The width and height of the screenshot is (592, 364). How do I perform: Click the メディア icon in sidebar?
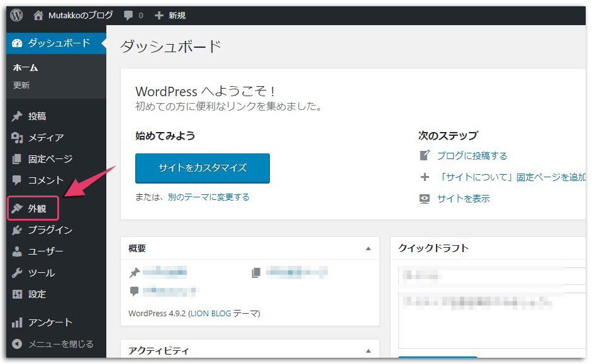pyautogui.click(x=17, y=138)
